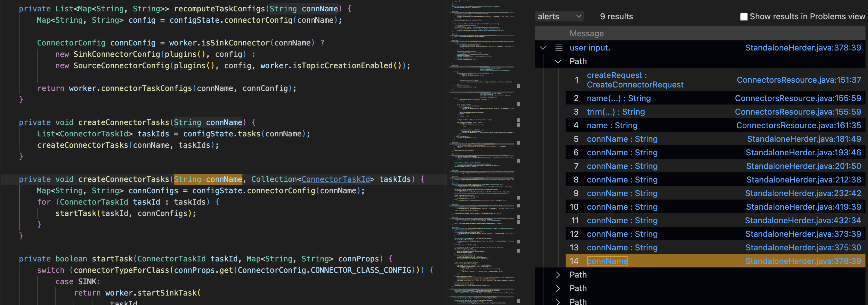Select step 4 name : String
The height and width of the screenshot is (305, 868).
coord(612,125)
